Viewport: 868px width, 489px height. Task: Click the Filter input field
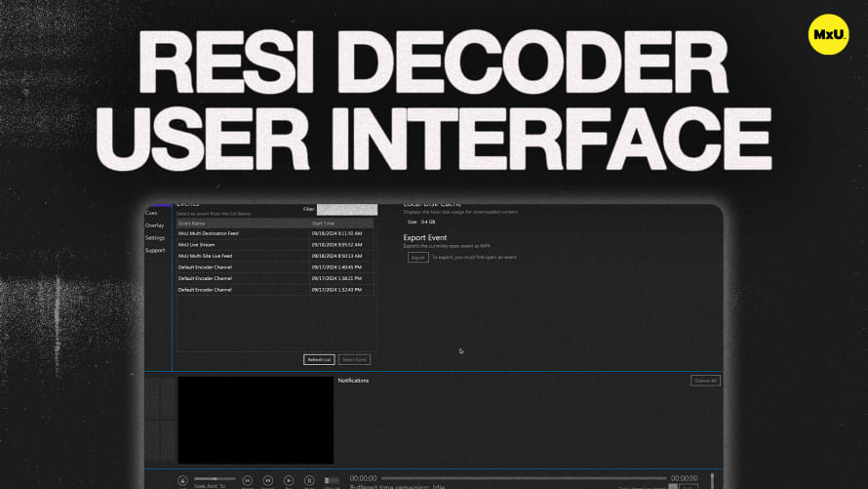(x=347, y=209)
